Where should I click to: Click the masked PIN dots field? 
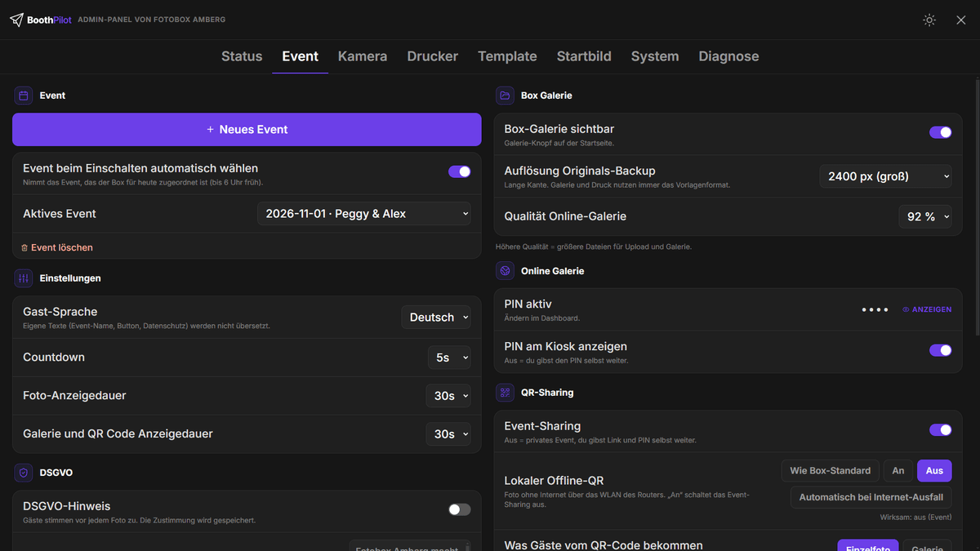(x=875, y=309)
